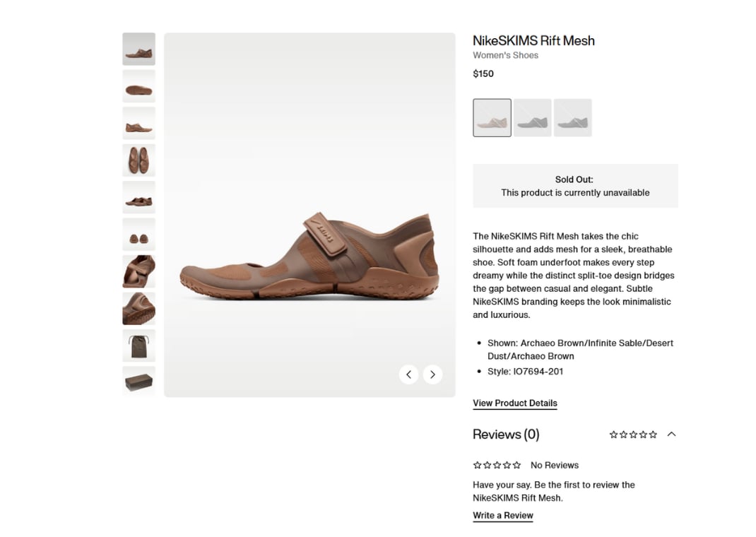Viewport: 756px width, 537px height.
Task: View the shoebox thumbnail at the bottom
Action: point(138,382)
